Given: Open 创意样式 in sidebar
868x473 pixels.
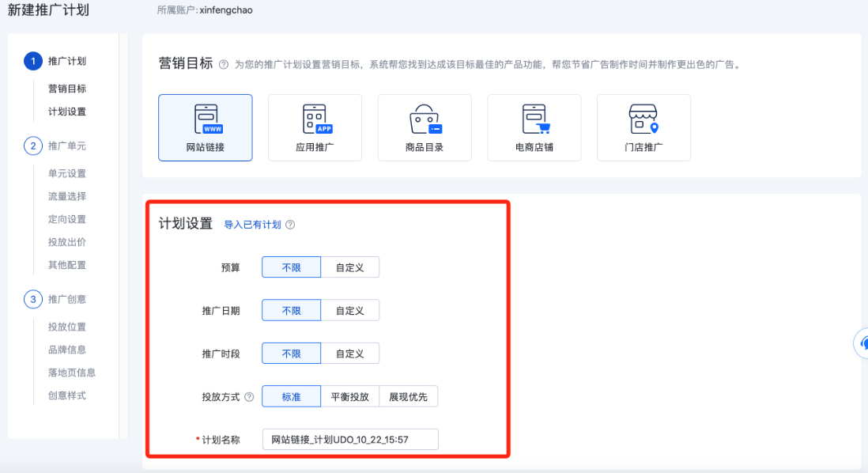Looking at the screenshot, I should pyautogui.click(x=67, y=396).
